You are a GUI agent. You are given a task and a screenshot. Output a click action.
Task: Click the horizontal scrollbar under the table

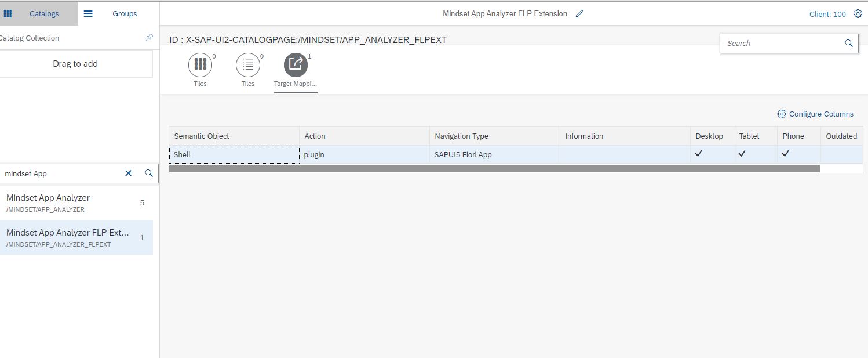(494, 169)
